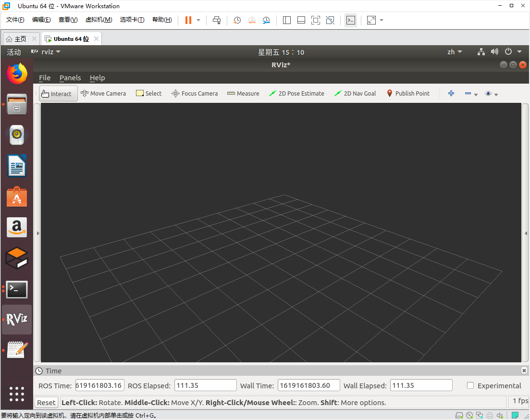
Task: Open the zh input language dropdown
Action: click(454, 52)
